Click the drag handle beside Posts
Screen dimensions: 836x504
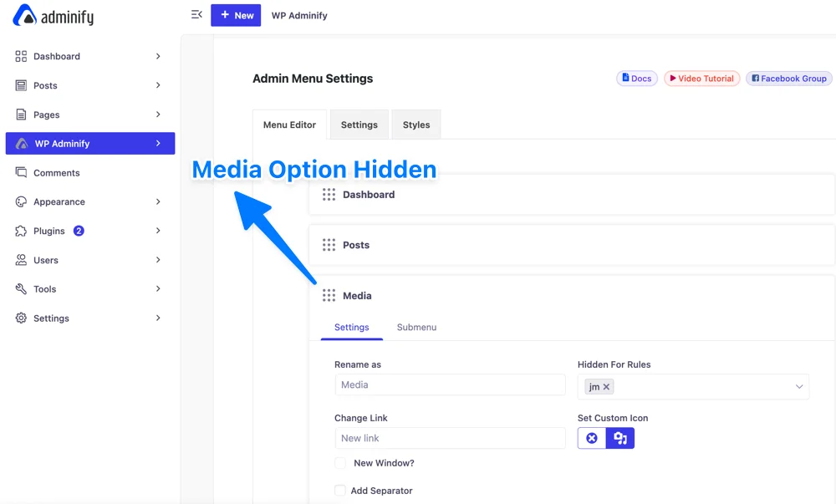point(329,246)
